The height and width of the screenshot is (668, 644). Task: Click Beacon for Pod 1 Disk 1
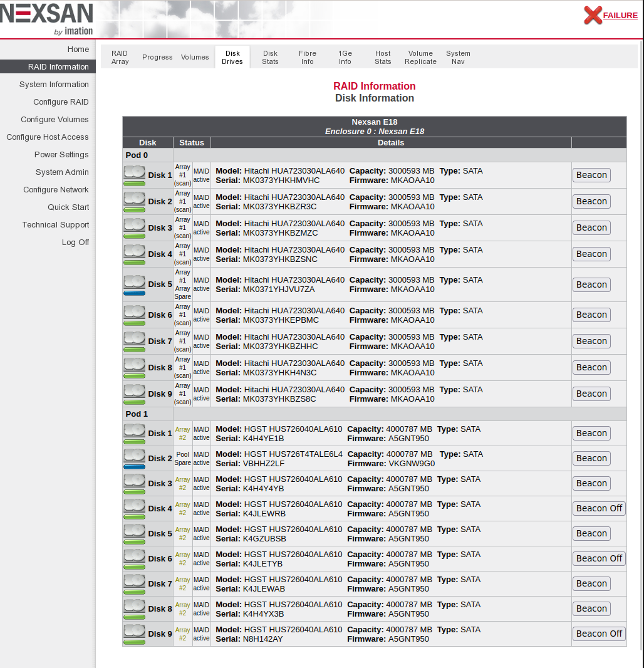point(591,433)
